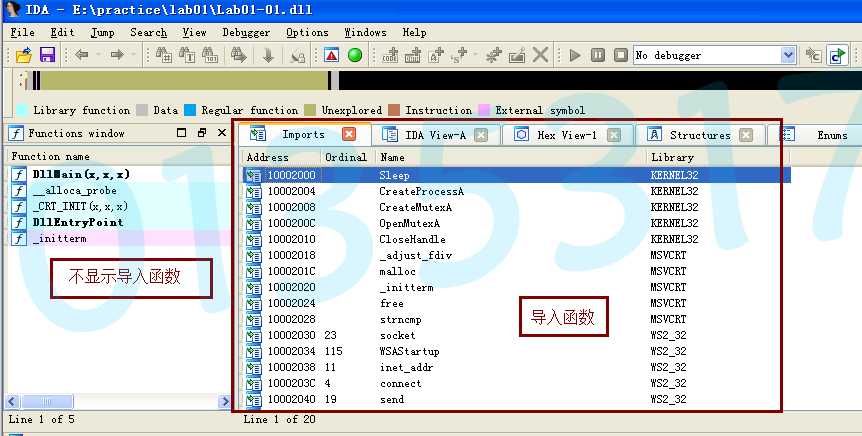This screenshot has width=862, height=436.
Task: Switch to the Hex View-1 tab
Action: tap(567, 135)
